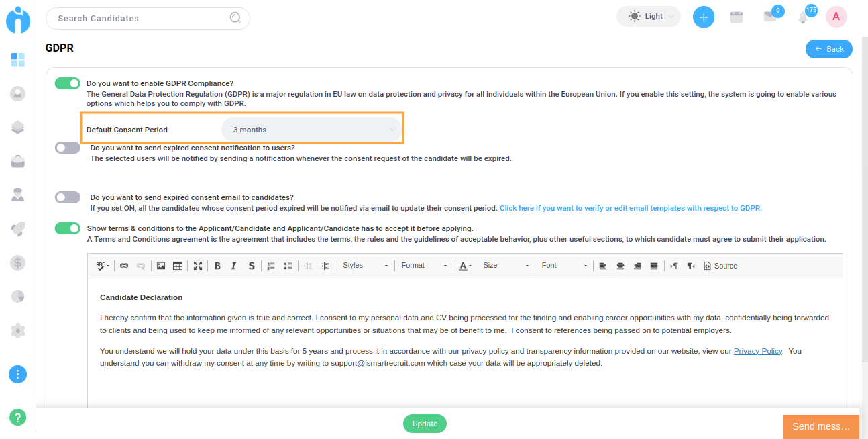Screen dimensions: 868x439
Task: Enable expired consent notification to users
Action: 67,148
